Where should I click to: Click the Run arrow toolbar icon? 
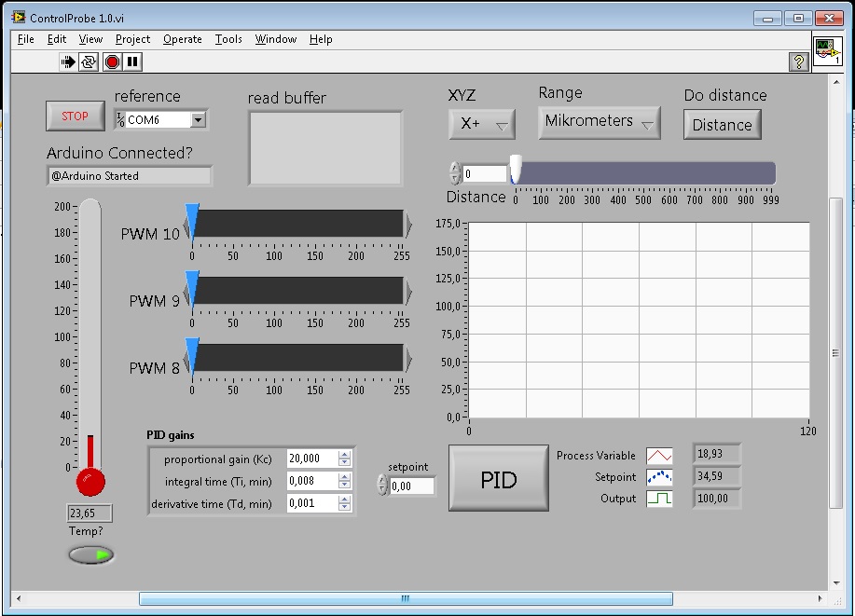[68, 62]
